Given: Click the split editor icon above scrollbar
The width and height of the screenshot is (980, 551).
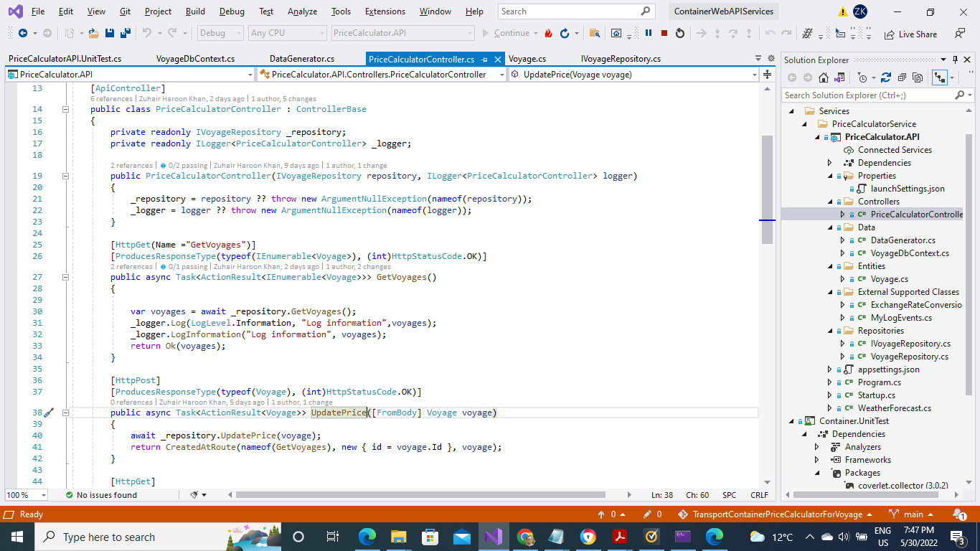Looking at the screenshot, I should coord(767,74).
